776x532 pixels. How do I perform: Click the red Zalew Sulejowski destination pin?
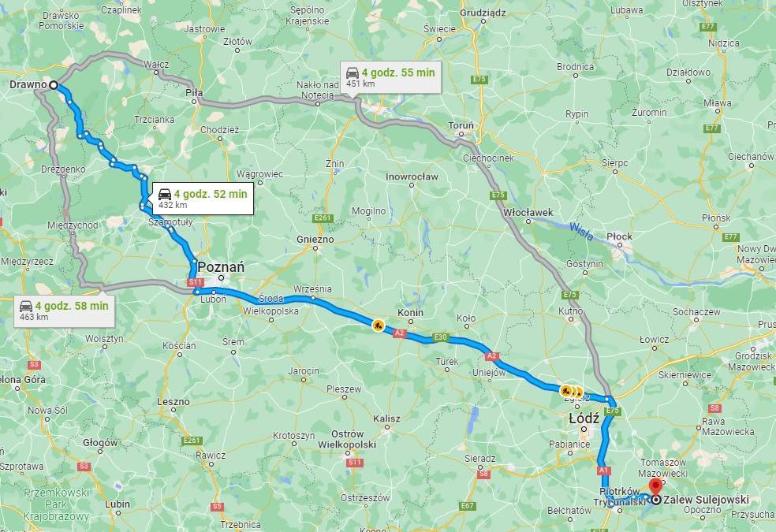click(x=656, y=488)
